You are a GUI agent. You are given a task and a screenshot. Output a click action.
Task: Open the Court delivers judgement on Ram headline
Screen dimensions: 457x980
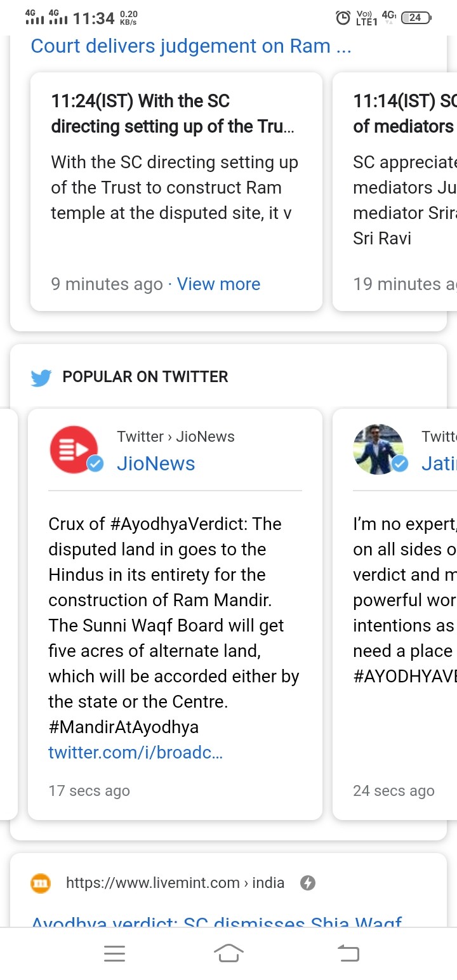coord(191,46)
